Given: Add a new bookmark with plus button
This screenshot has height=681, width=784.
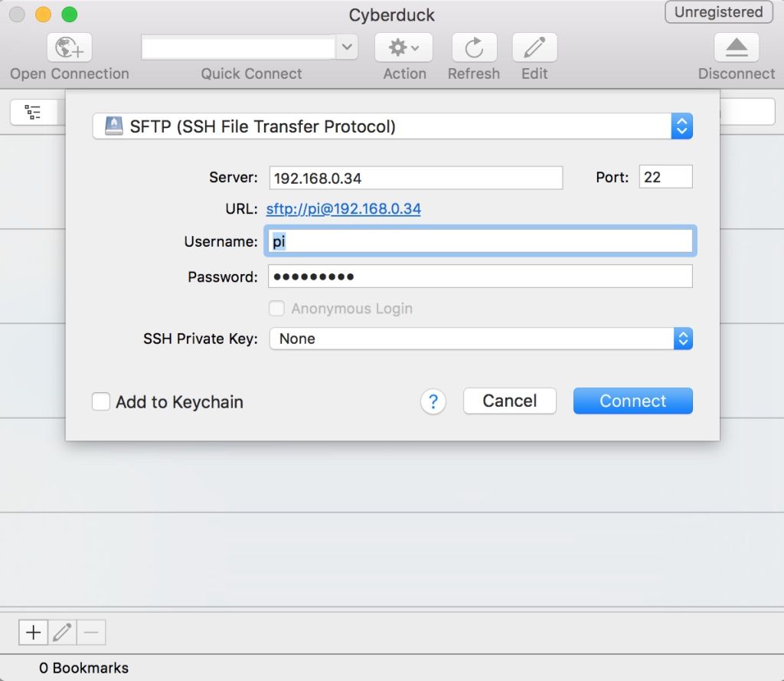Looking at the screenshot, I should pos(34,633).
